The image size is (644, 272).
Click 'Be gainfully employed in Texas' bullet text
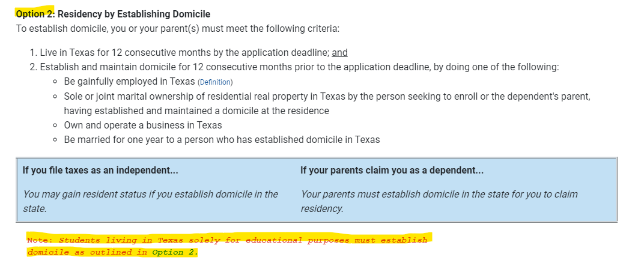(x=129, y=82)
